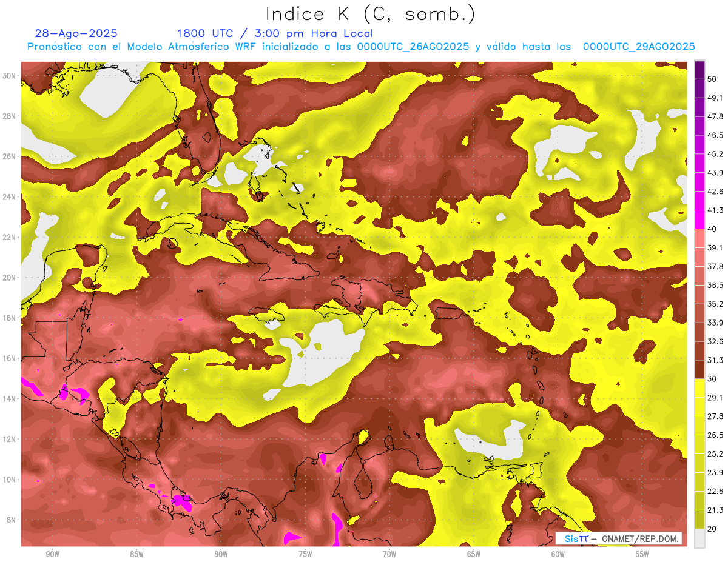Pick the magenta swatch between 40 and 41.3
The height and width of the screenshot is (562, 728).
699,219
